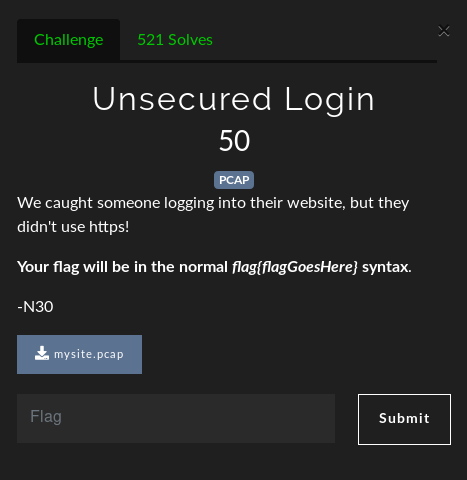Click the 50 points value
This screenshot has width=467, height=480.
(x=234, y=141)
